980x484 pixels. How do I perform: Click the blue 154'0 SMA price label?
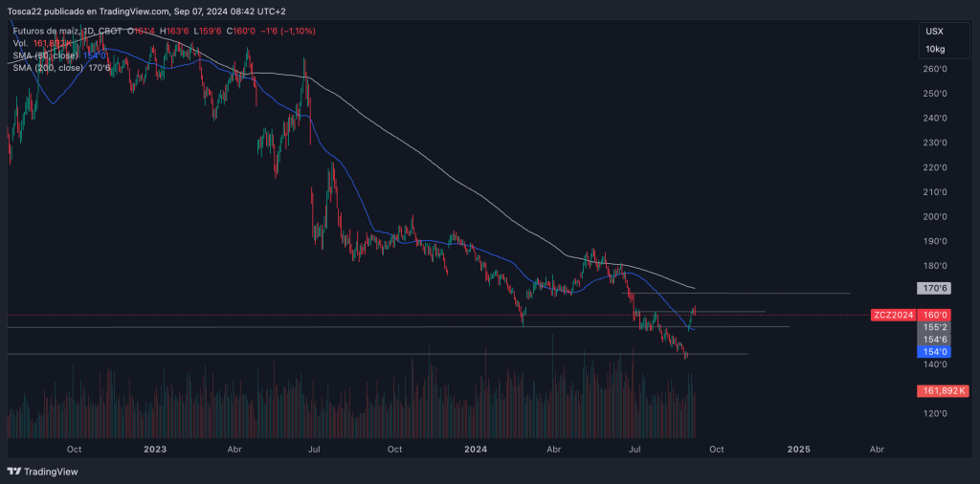(934, 352)
